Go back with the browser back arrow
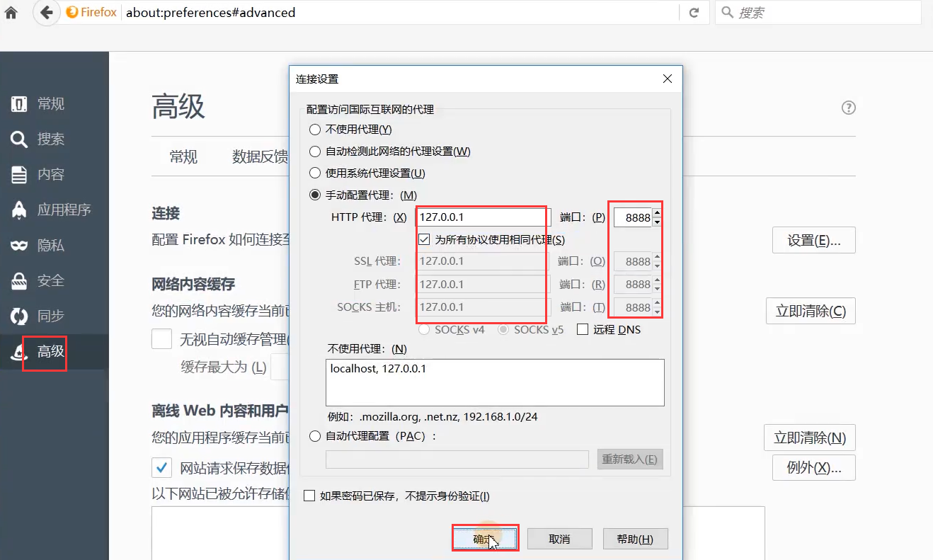Viewport: 933px width, 560px height. (47, 13)
